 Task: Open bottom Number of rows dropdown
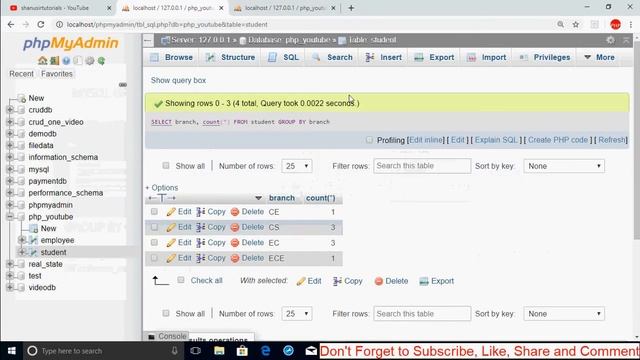[x=297, y=314]
